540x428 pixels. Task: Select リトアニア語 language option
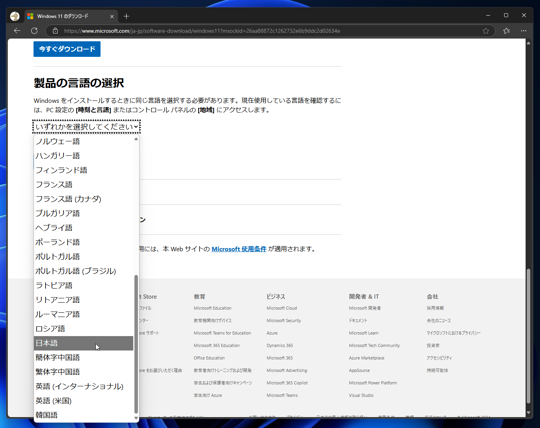[83, 300]
